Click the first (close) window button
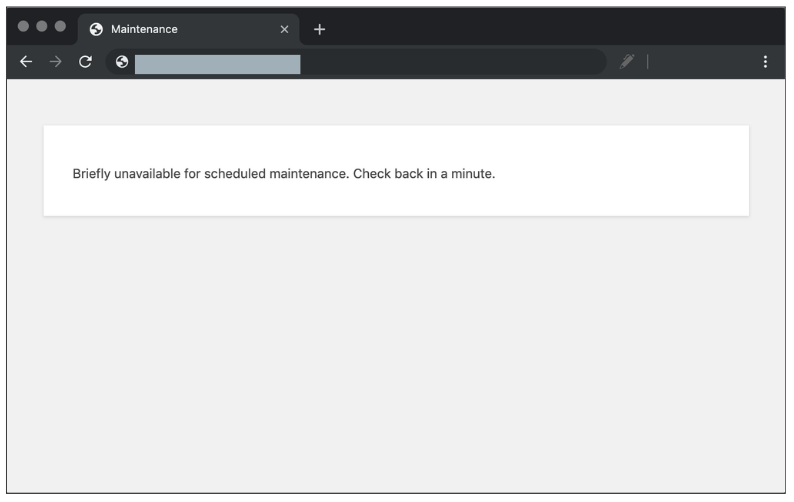The height and width of the screenshot is (502, 794). 23,26
